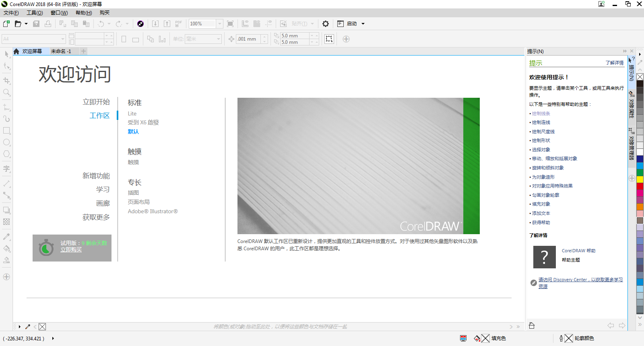Click the CorelDRAW launcher circle icon
This screenshot has height=346, width=644.
pyautogui.click(x=140, y=24)
